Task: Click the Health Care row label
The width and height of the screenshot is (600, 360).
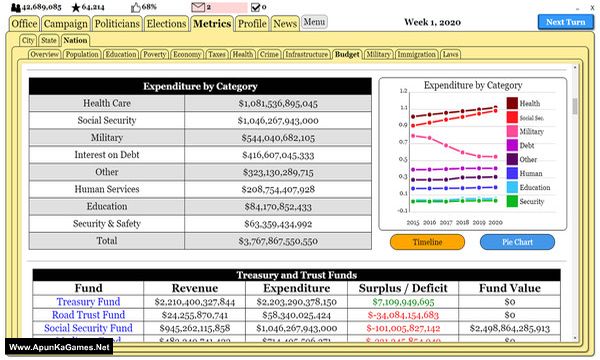Action: [x=107, y=103]
